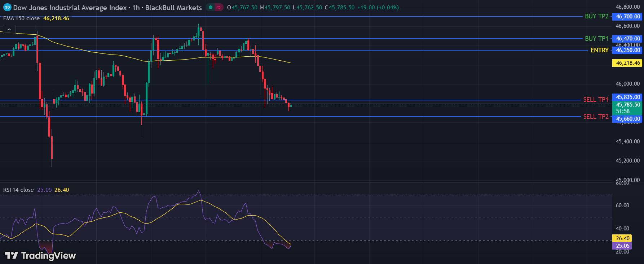Viewport: 644px width, 264px height.
Task: Click the purple 25.05 RSI value tag
Action: coord(622,246)
